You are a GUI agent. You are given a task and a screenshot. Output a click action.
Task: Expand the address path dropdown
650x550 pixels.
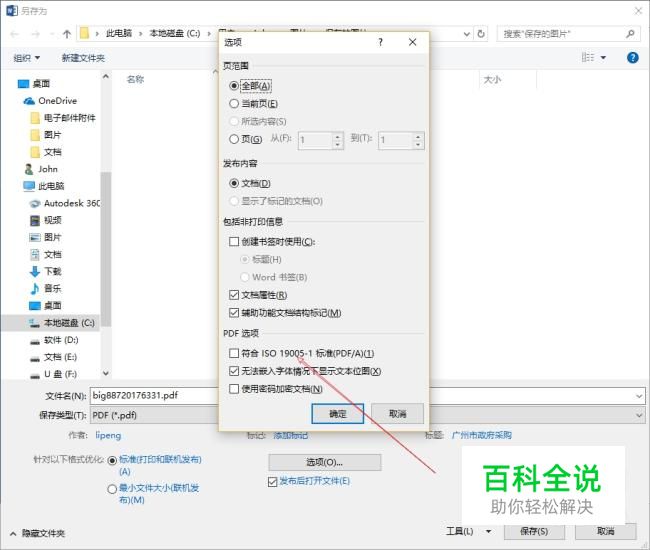click(467, 34)
